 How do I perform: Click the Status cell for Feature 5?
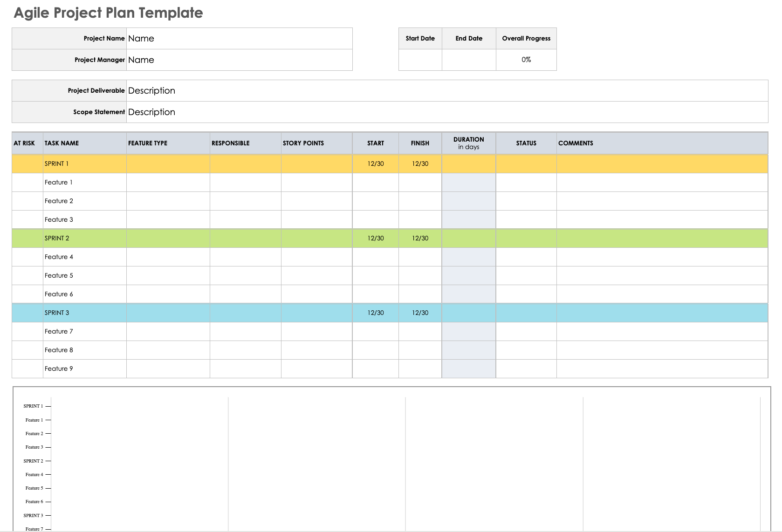[526, 275]
